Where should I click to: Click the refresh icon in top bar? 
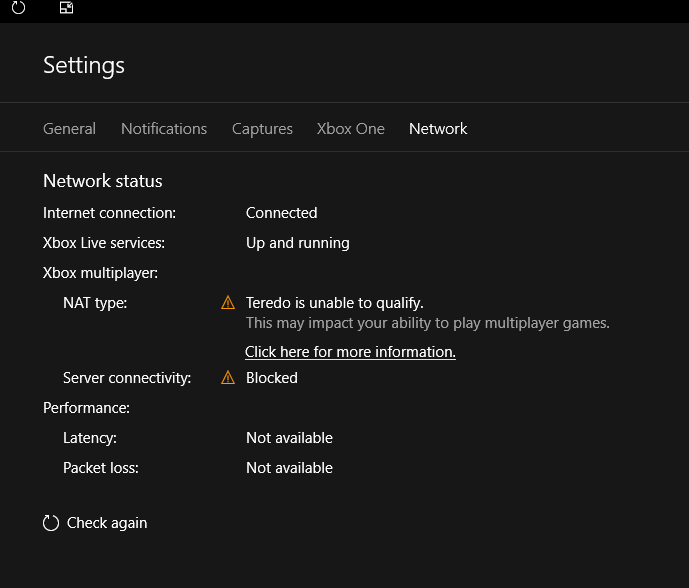[x=18, y=7]
